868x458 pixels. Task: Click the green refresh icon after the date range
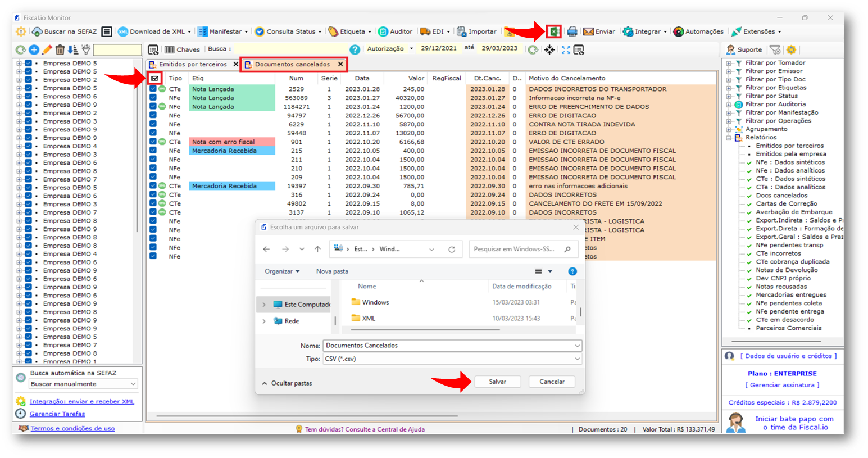[533, 49]
